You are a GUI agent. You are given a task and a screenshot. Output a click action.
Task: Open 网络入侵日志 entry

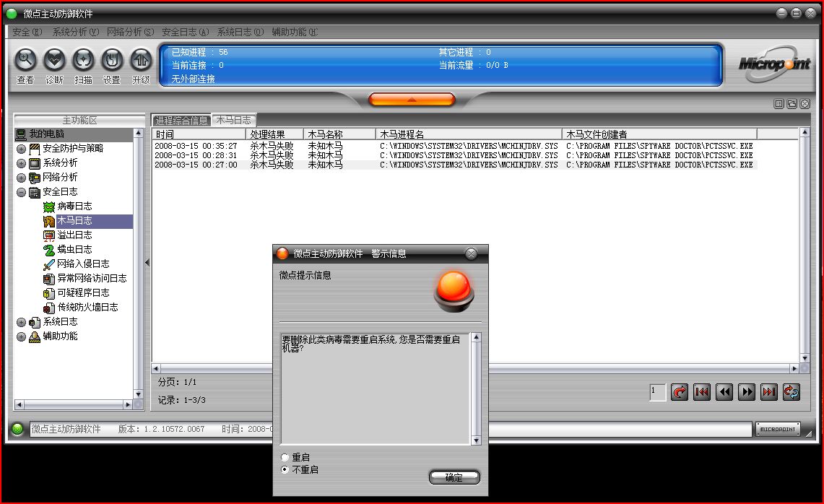click(83, 264)
